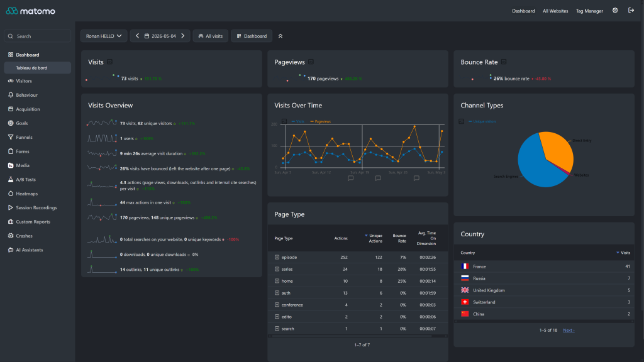Click the orange Direct Entry pie slice
Viewport: 644px width, 362px height.
557,148
